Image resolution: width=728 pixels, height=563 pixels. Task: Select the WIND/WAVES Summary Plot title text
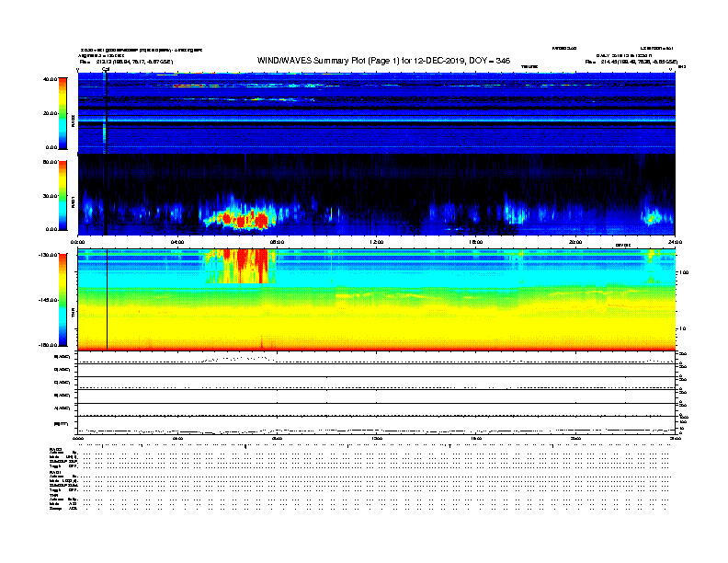click(x=383, y=61)
